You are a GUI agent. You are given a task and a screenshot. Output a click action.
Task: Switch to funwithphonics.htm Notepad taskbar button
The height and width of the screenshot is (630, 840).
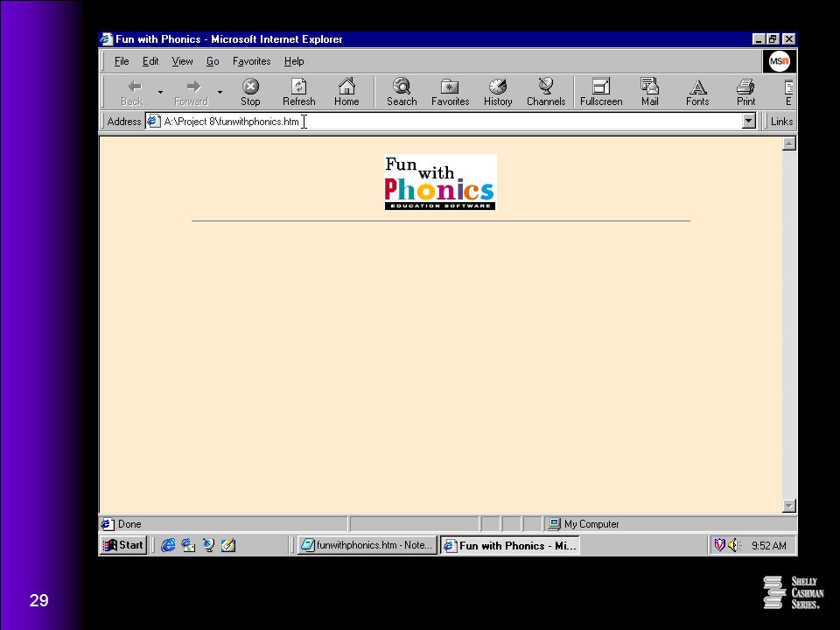367,545
